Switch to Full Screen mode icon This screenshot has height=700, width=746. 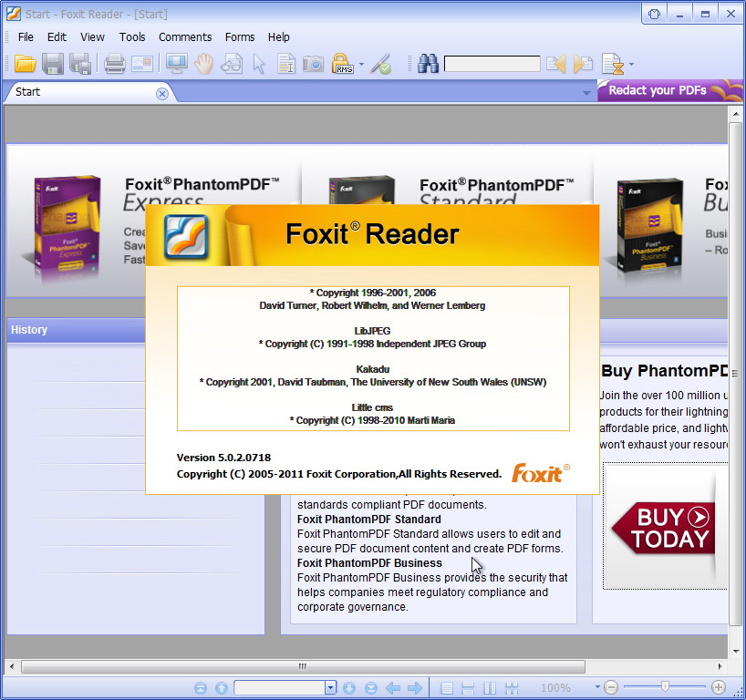click(x=175, y=64)
